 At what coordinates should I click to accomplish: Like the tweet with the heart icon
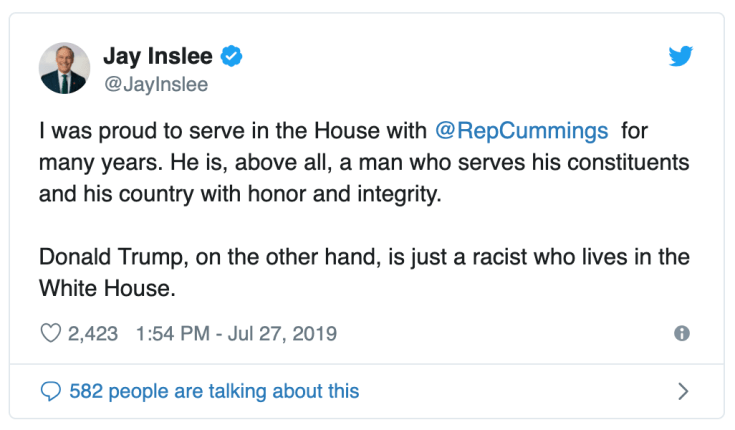pyautogui.click(x=50, y=334)
